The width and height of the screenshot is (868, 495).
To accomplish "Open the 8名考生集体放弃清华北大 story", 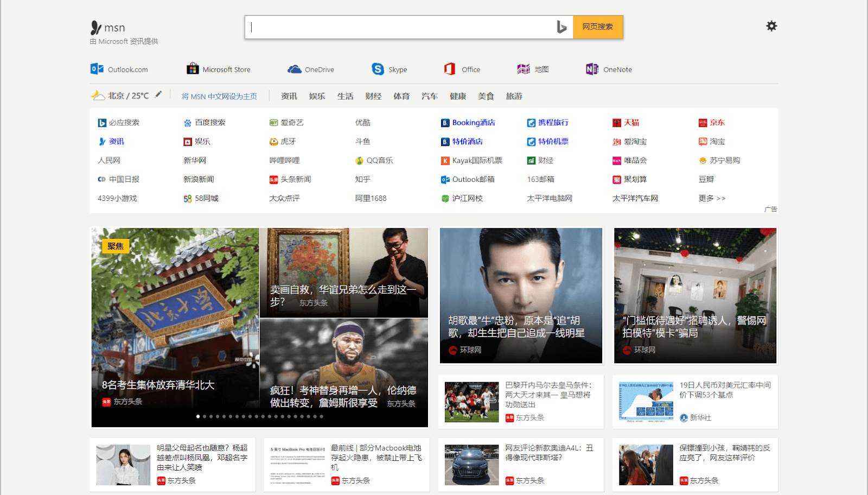I will click(x=175, y=327).
